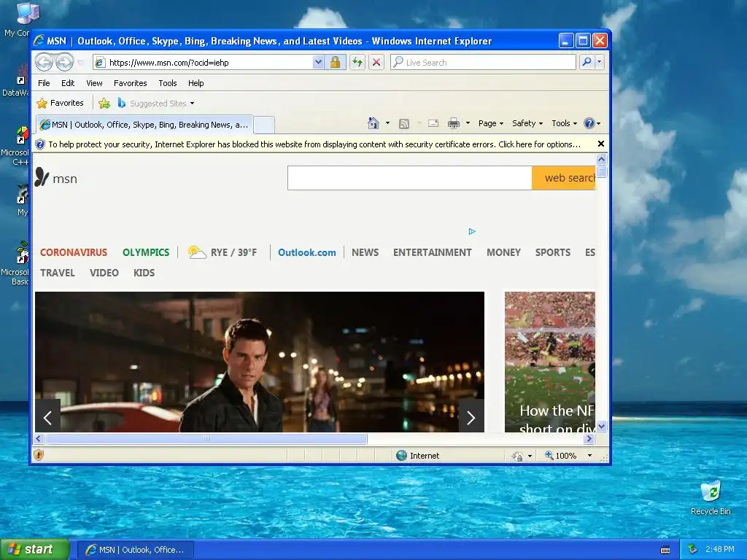This screenshot has width=747, height=560.
Task: Click the Read Mail icon
Action: click(433, 123)
